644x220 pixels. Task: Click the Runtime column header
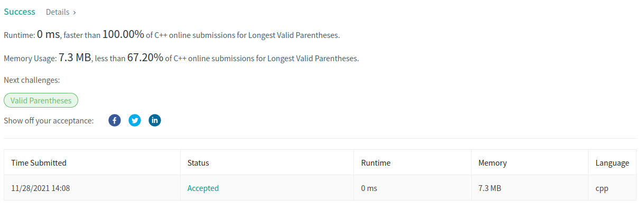click(x=376, y=162)
